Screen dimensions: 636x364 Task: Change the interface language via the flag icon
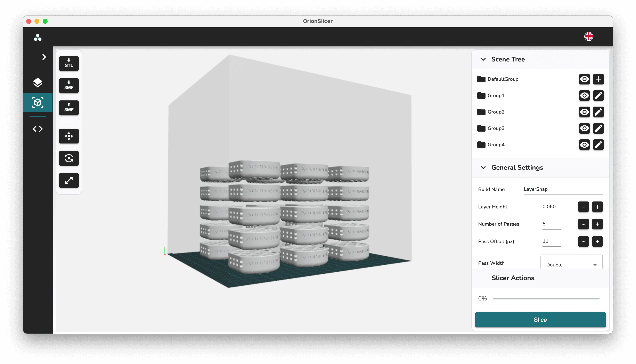coord(589,36)
